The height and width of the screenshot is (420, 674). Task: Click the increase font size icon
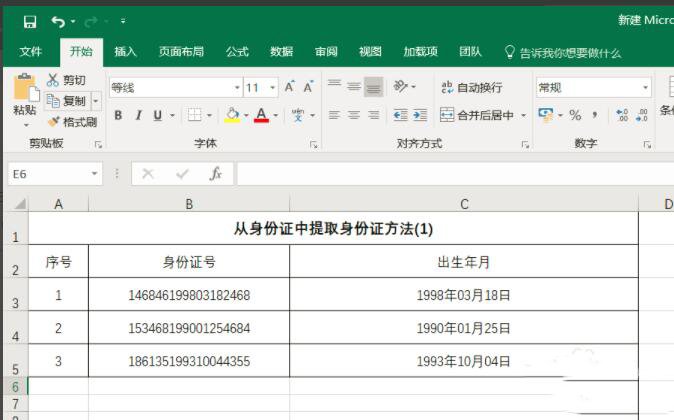(290, 87)
